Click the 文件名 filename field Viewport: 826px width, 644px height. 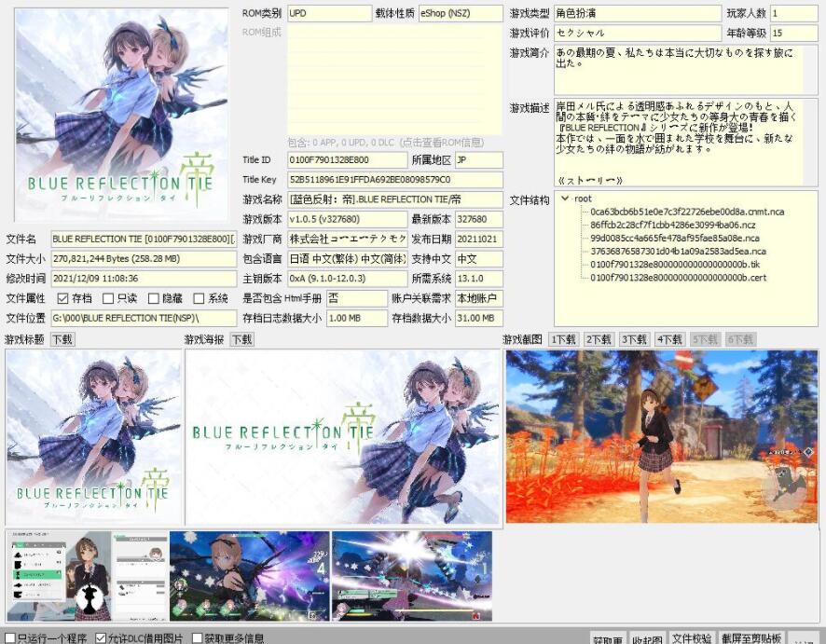(144, 240)
